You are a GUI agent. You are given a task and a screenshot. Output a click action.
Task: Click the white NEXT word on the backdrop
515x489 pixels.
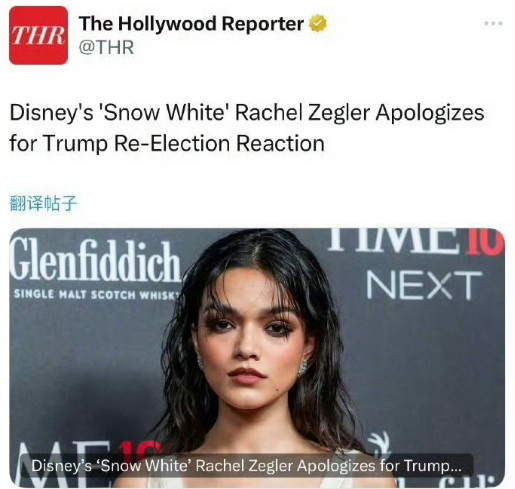[424, 285]
